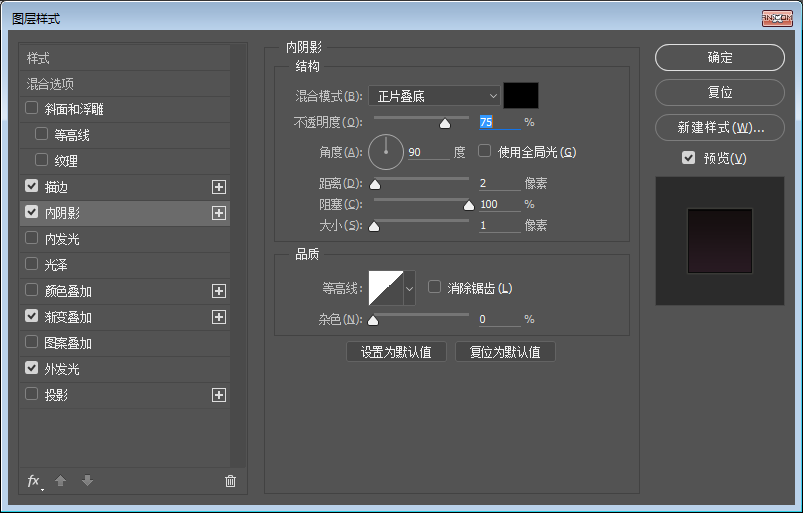The height and width of the screenshot is (513, 803).
Task: Uncheck the 预览 preview checkbox
Action: [688, 158]
